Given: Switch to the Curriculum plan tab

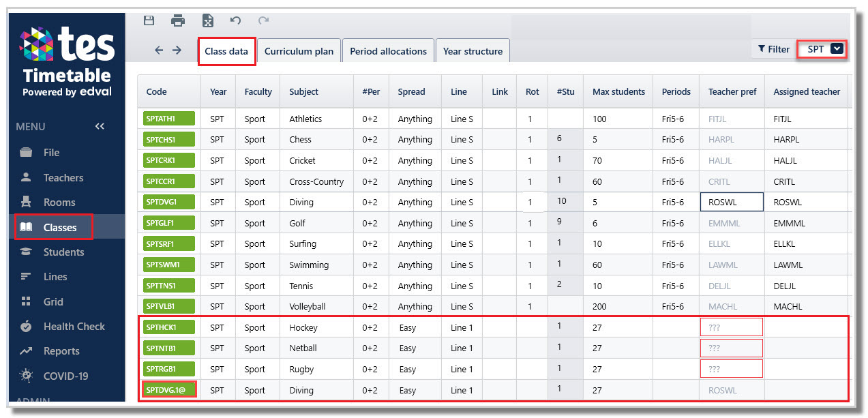Looking at the screenshot, I should click(x=299, y=51).
